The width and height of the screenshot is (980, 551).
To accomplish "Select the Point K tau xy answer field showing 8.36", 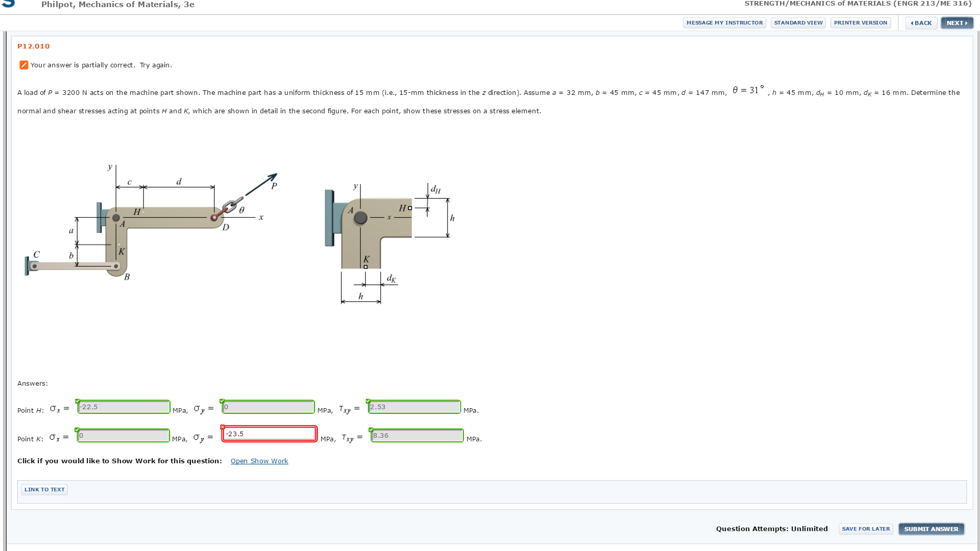I will tap(416, 435).
